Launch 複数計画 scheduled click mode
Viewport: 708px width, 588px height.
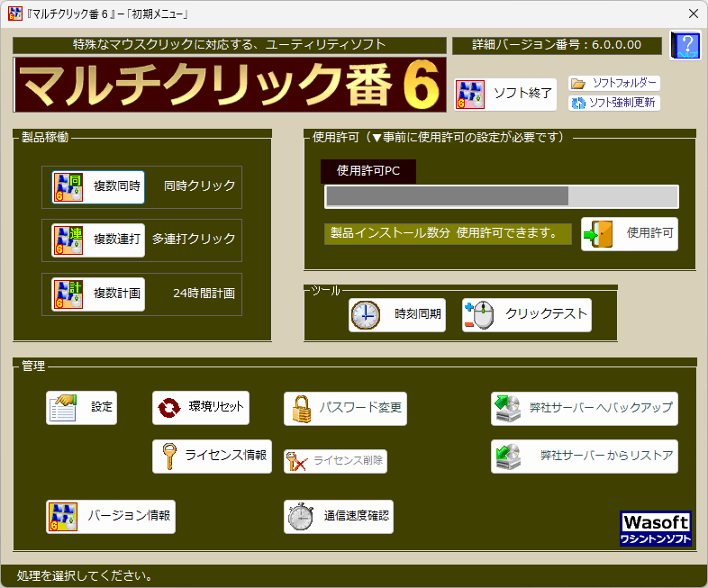click(98, 294)
